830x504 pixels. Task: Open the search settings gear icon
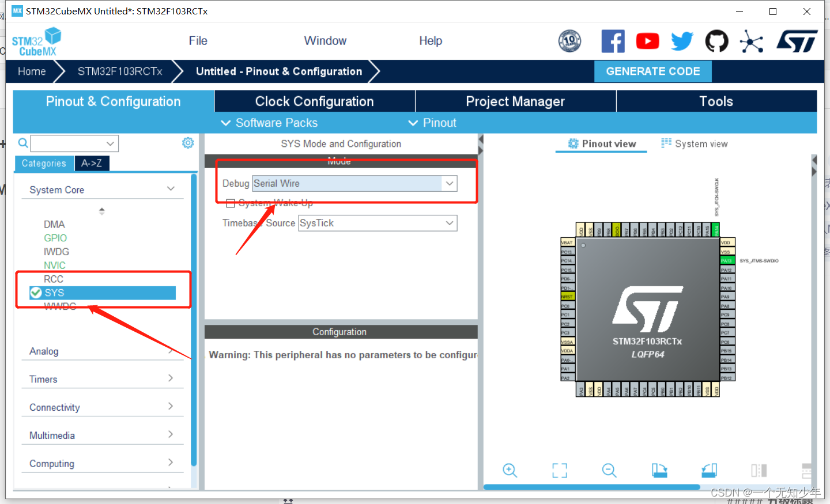tap(187, 143)
